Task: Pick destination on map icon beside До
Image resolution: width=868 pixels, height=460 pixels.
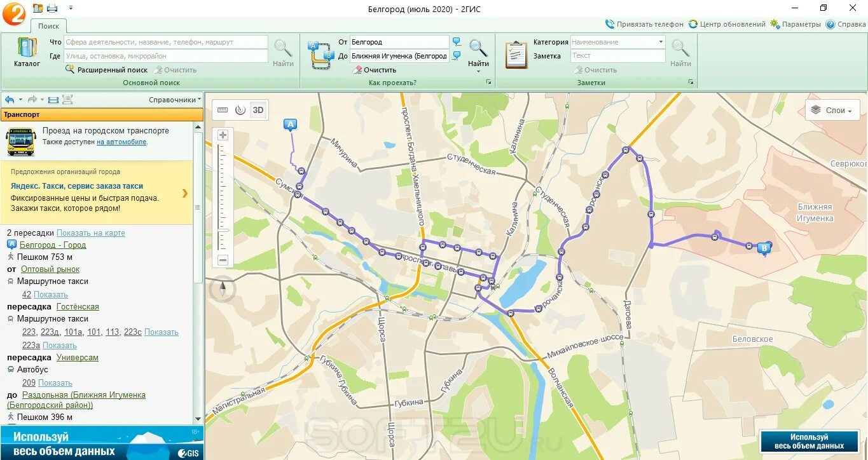Action: tap(457, 56)
